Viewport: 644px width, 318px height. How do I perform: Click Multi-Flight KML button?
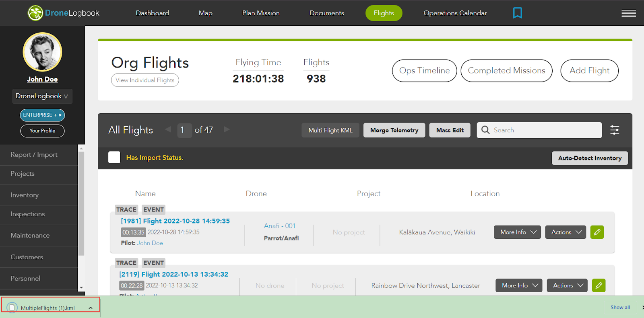(330, 130)
